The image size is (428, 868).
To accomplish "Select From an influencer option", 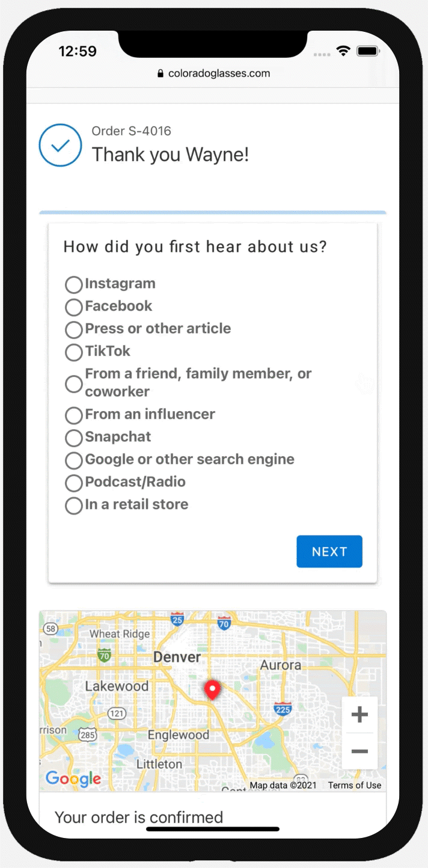I will tap(73, 415).
